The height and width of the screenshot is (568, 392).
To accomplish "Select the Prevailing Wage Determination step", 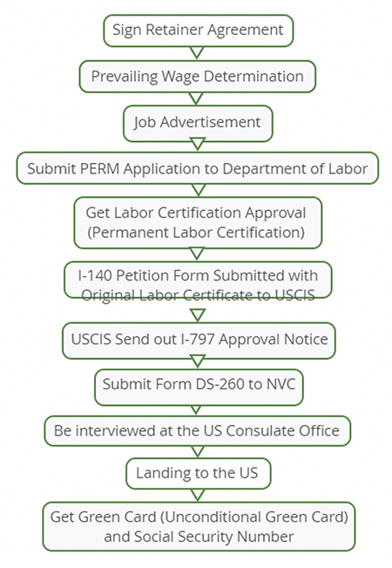I will click(x=198, y=77).
